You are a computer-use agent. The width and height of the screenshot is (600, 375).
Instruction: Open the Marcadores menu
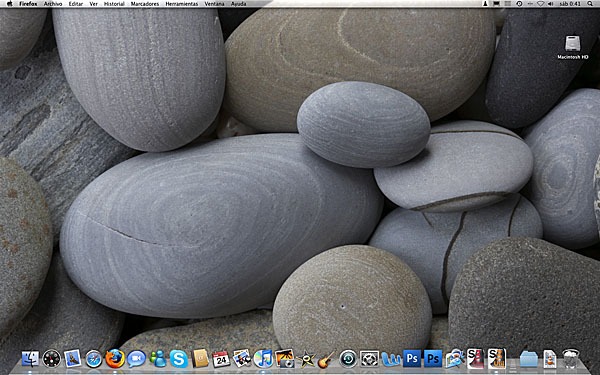[x=145, y=4]
